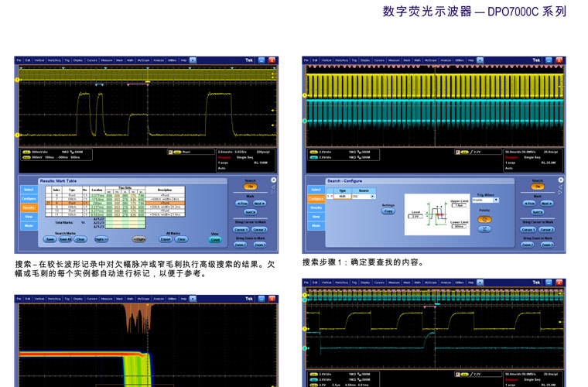The width and height of the screenshot is (588, 387).
Task: Click the Type cell in the Search Configure table
Action: click(x=343, y=196)
